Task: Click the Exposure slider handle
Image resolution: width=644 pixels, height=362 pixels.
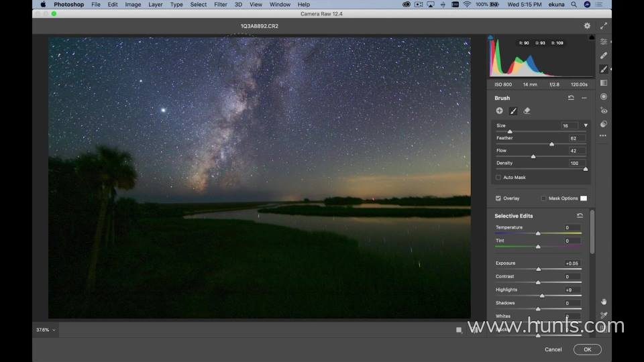Action: (539, 269)
